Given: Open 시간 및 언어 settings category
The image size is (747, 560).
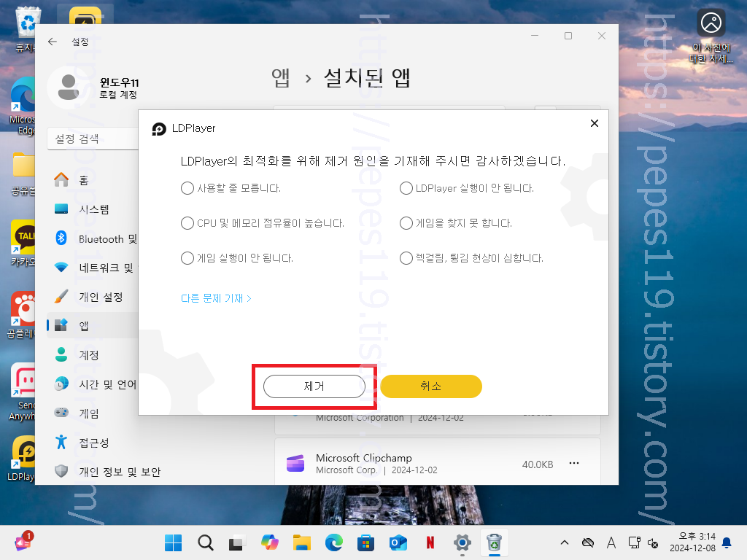Looking at the screenshot, I should coord(93,384).
